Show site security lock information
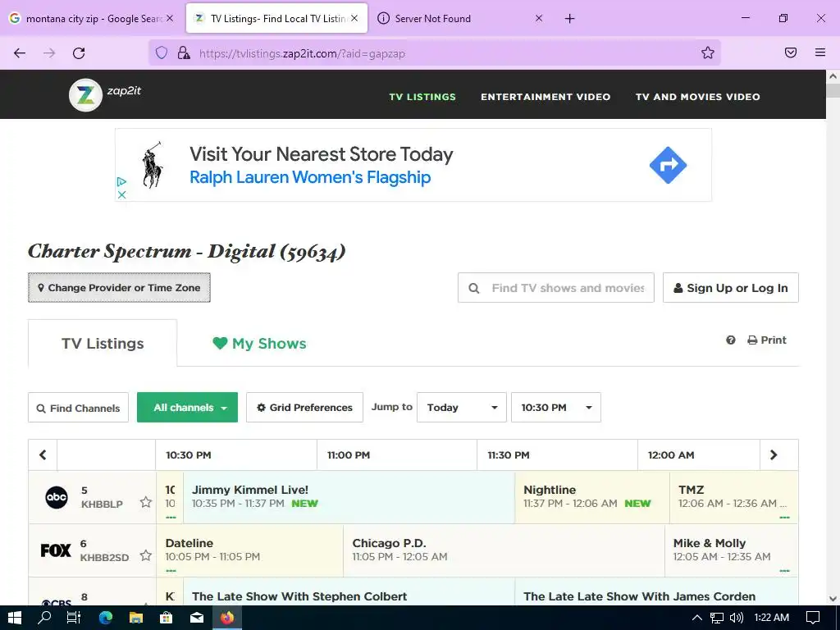Image resolution: width=840 pixels, height=630 pixels. [x=184, y=52]
